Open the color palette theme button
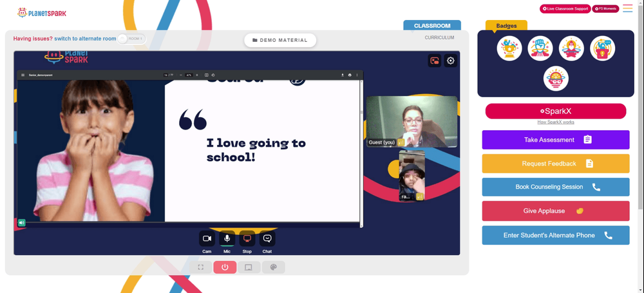Viewport: 644px width, 293px height. point(274,267)
